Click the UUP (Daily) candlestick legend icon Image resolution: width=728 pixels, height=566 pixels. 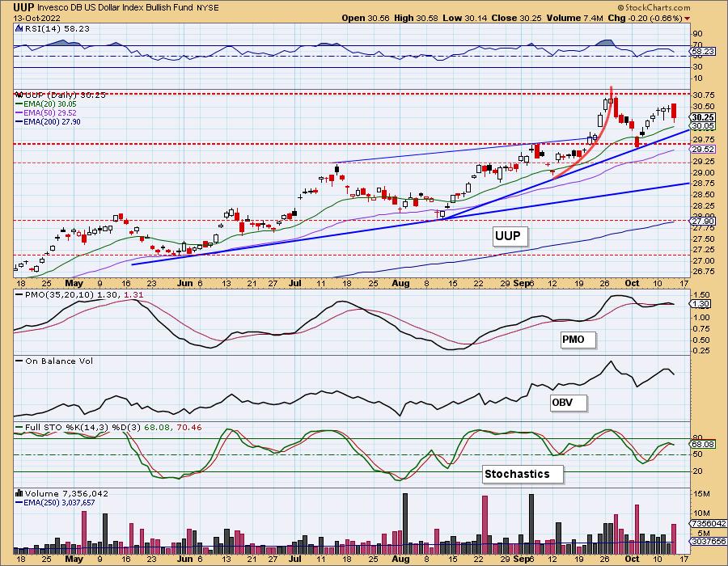pyautogui.click(x=19, y=95)
